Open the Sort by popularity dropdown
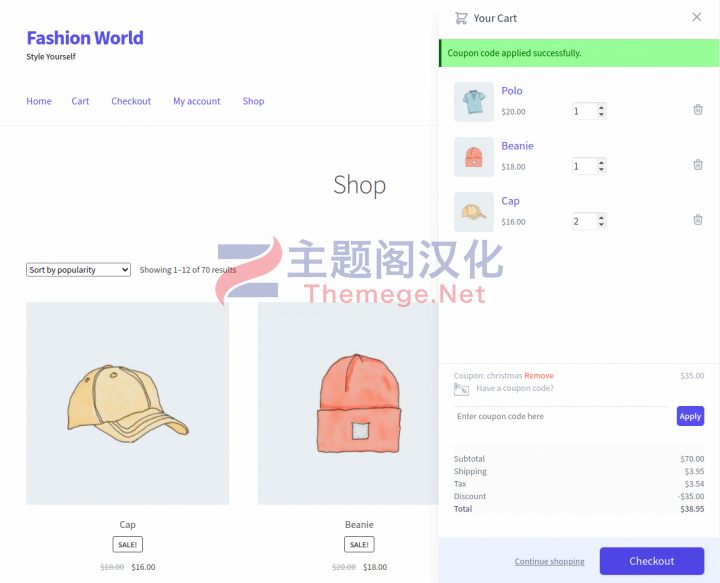Viewport: 720px width, 583px height. pos(79,270)
